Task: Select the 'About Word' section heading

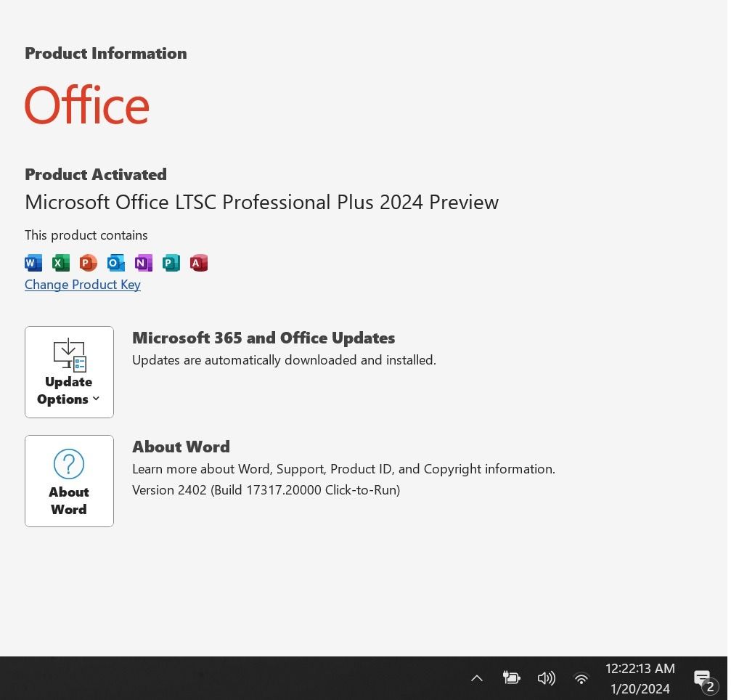Action: click(x=181, y=447)
